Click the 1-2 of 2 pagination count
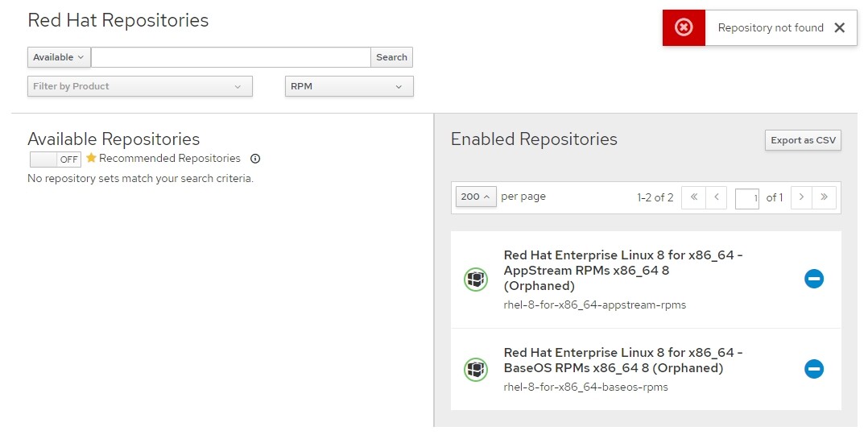 [655, 197]
